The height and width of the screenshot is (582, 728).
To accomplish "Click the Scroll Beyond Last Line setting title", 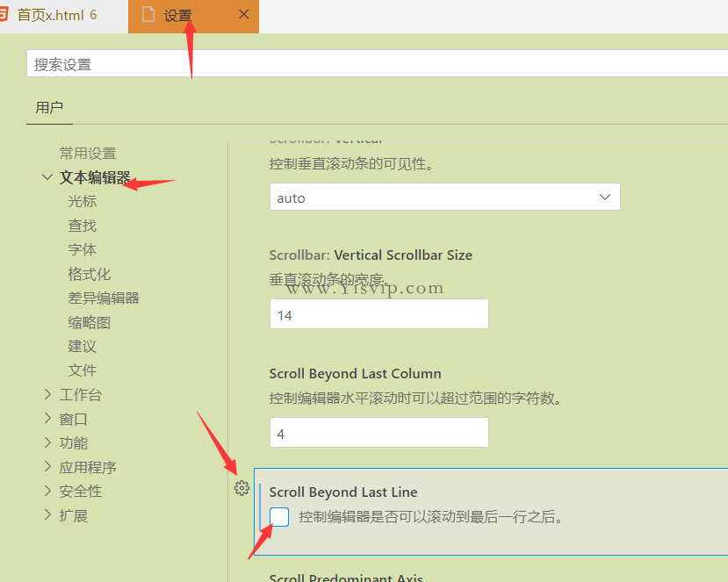I will click(x=343, y=492).
